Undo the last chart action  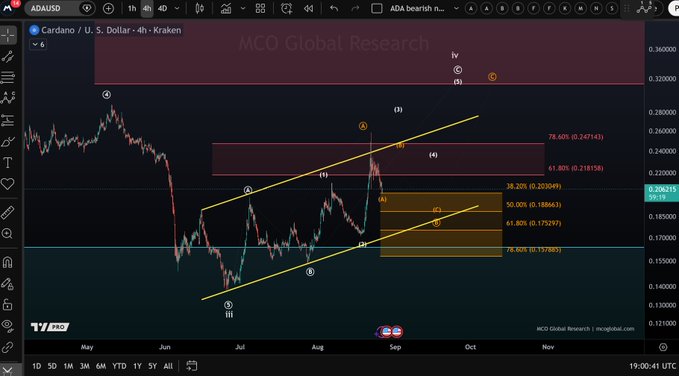point(334,8)
